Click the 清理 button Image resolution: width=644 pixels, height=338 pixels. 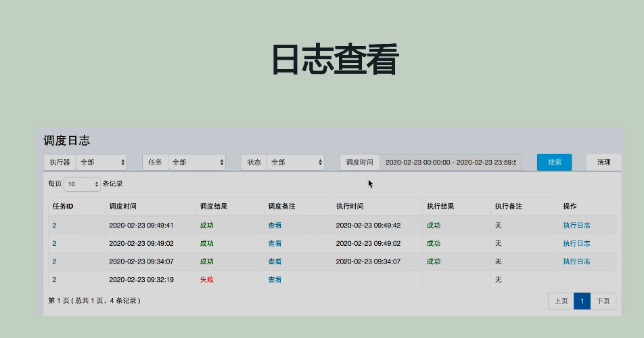tap(603, 163)
